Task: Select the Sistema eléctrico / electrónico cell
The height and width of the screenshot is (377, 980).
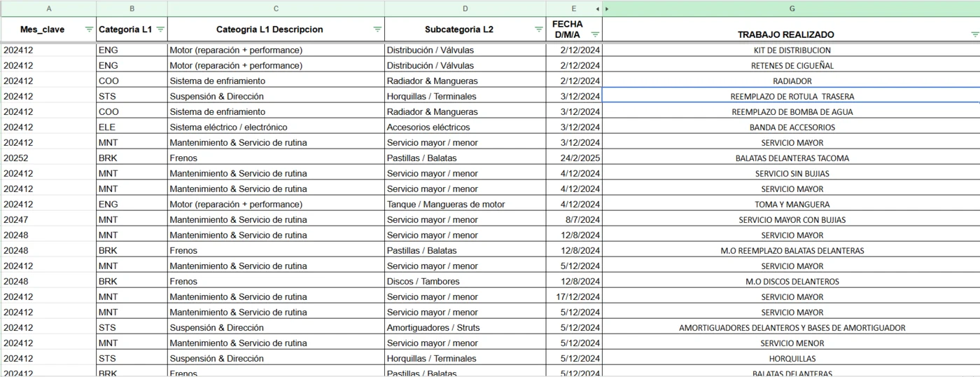Action: coord(276,128)
